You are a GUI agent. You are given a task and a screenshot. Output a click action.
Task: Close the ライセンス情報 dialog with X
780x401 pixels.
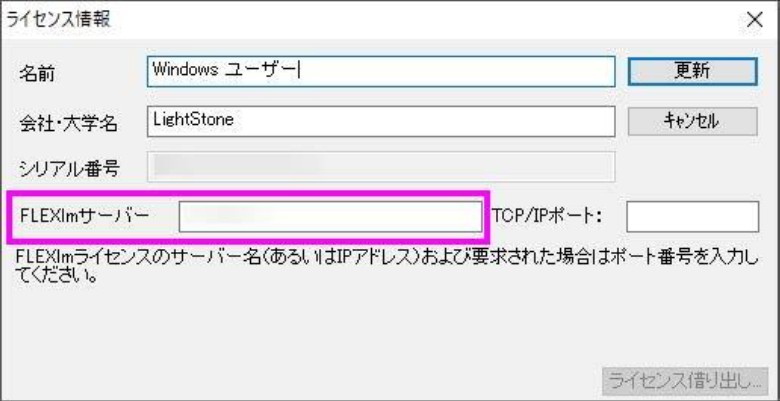(x=755, y=19)
